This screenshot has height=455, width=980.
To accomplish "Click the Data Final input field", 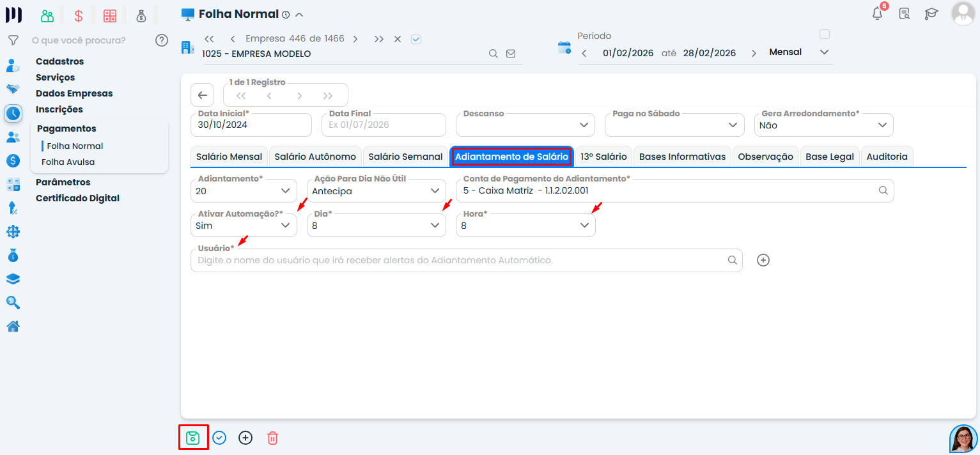I will (x=384, y=125).
